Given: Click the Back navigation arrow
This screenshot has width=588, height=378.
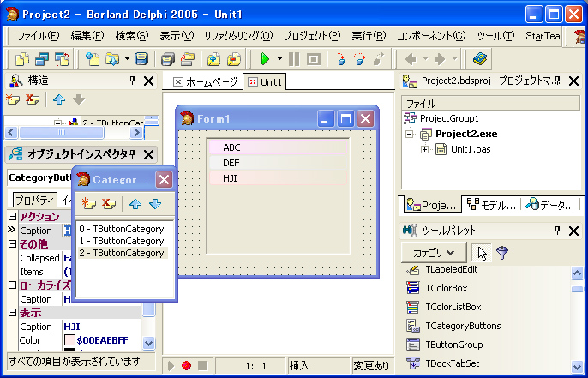Looking at the screenshot, I should [x=411, y=59].
